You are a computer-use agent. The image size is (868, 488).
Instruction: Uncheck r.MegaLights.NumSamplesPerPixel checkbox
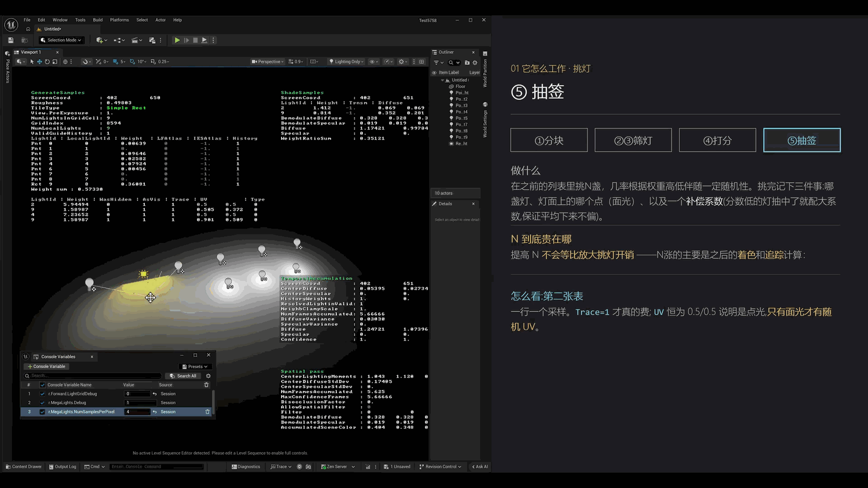[42, 412]
